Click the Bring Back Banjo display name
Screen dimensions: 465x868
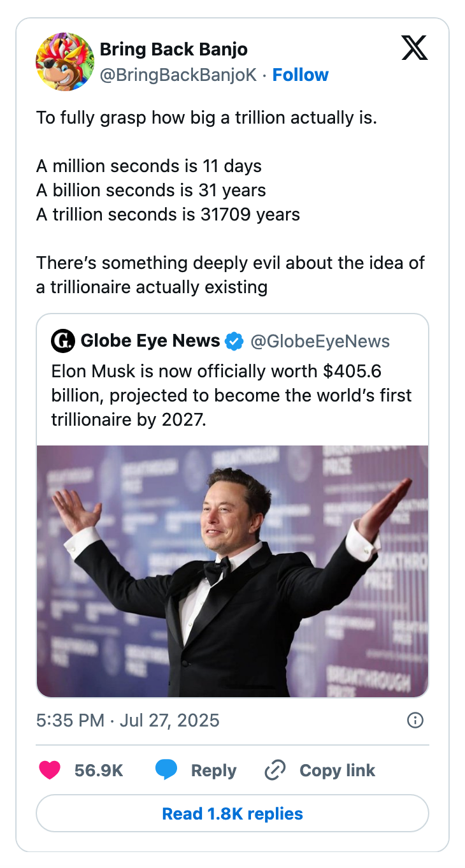point(174,49)
